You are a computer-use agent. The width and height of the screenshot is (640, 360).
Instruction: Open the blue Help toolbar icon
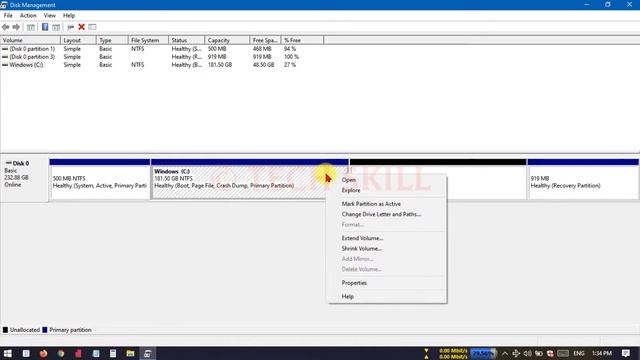click(45, 27)
